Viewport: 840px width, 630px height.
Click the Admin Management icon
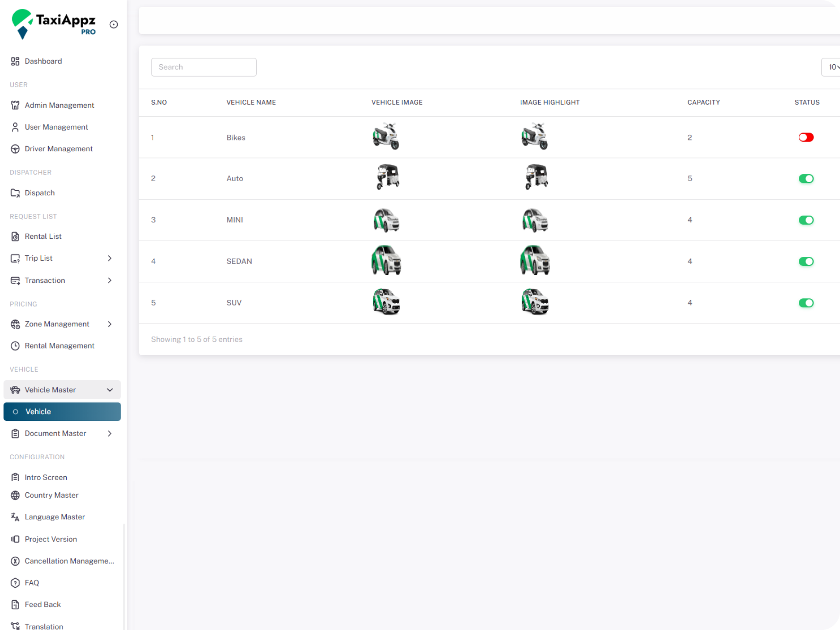(x=15, y=105)
